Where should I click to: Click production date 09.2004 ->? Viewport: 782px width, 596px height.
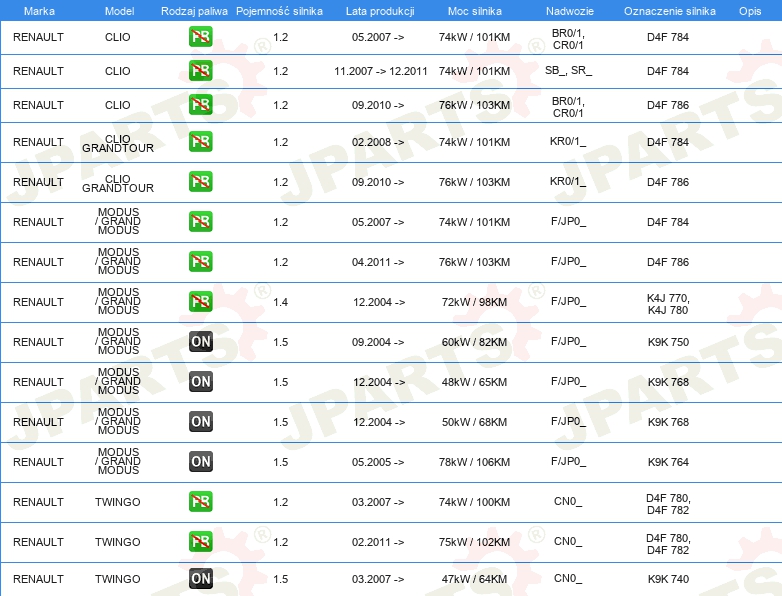[x=378, y=342]
